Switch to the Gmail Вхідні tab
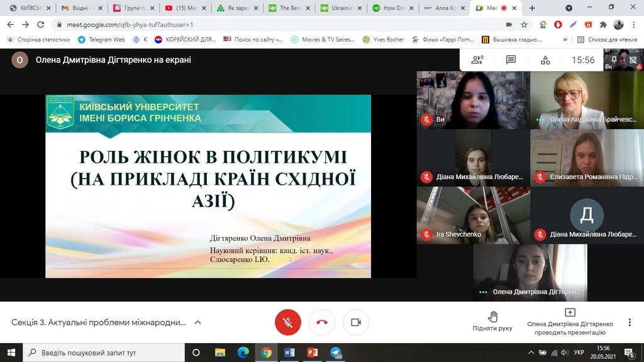Image resolution: width=644 pixels, height=362 pixels. [82, 8]
